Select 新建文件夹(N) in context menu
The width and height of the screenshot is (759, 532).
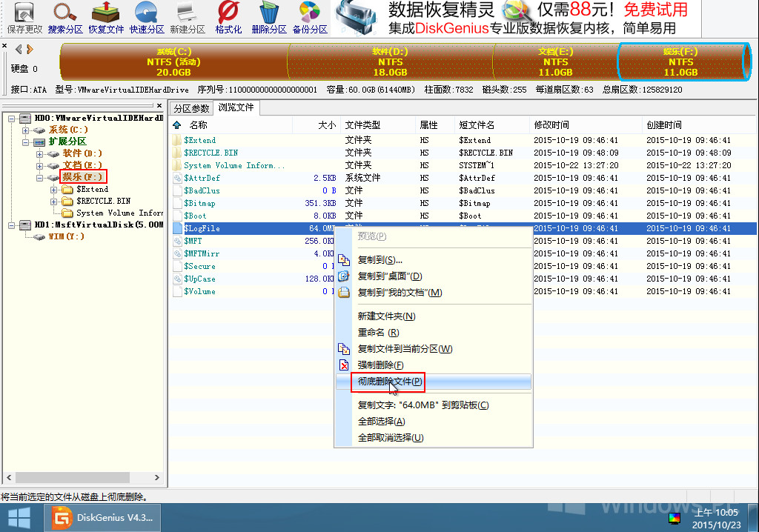434,316
